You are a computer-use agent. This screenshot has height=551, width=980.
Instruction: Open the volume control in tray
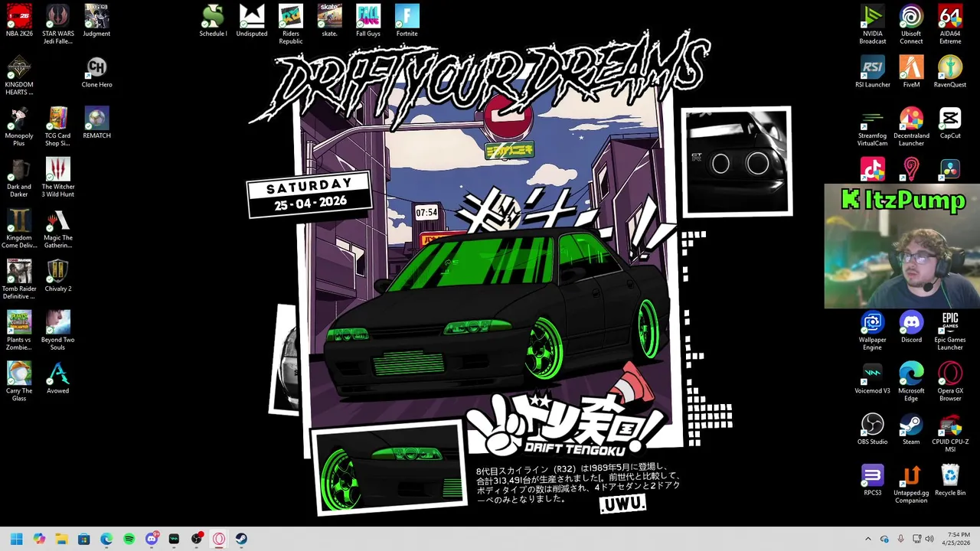click(x=929, y=539)
